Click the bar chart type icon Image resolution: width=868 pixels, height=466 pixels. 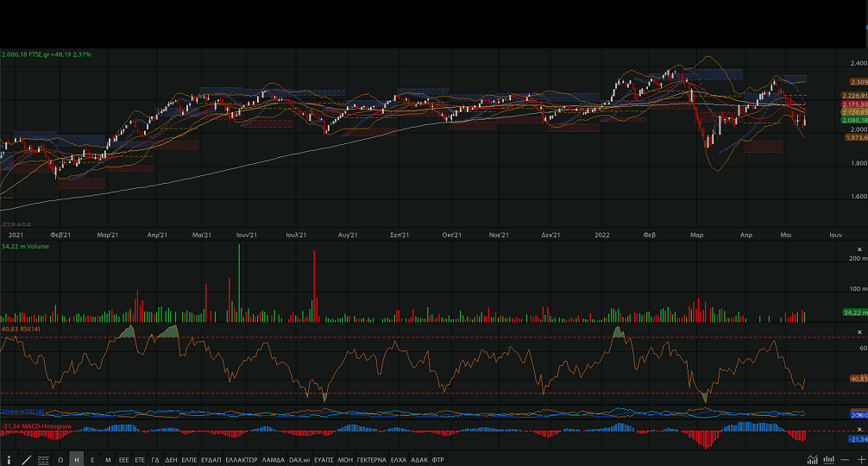click(828, 460)
